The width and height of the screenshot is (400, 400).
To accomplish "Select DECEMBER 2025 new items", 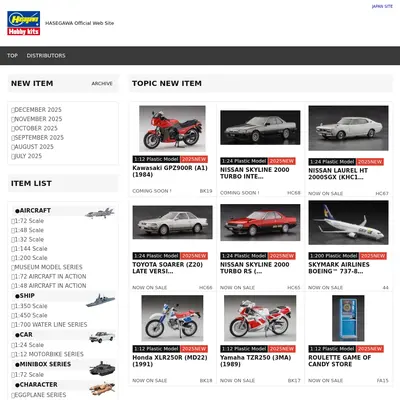I will (37, 110).
